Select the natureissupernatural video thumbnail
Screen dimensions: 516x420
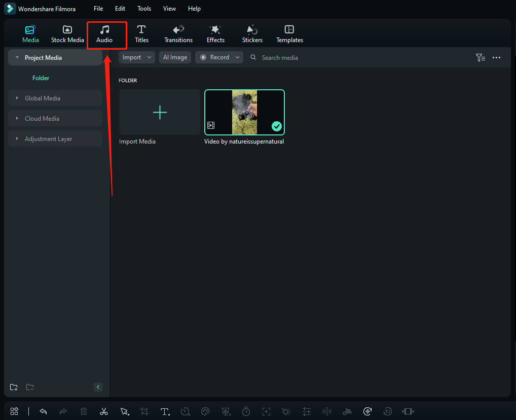point(244,112)
